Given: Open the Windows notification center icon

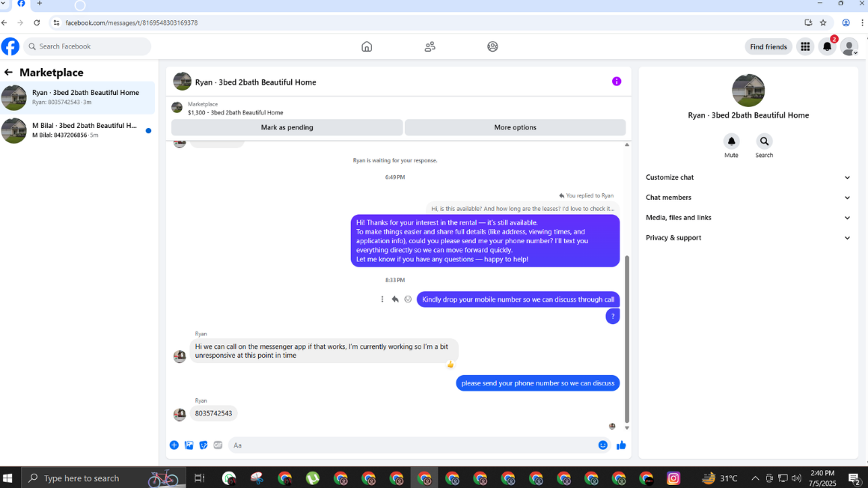Looking at the screenshot, I should point(855,478).
